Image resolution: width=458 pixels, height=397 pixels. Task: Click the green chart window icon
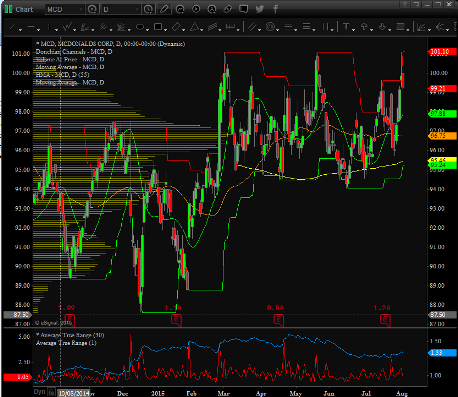[9, 9]
